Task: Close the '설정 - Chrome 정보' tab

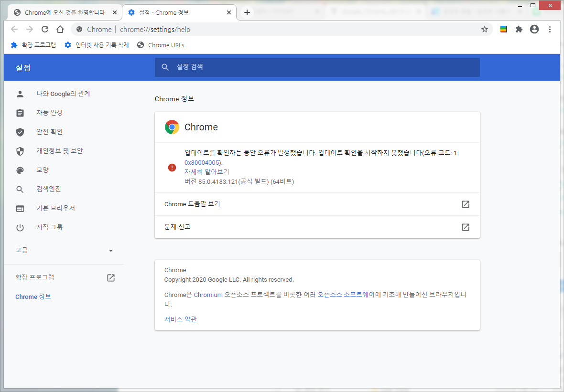Action: pos(229,12)
